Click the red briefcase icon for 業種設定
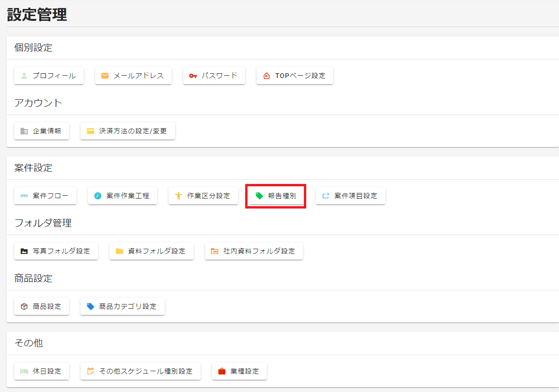The width and height of the screenshot is (559, 392). [x=222, y=371]
